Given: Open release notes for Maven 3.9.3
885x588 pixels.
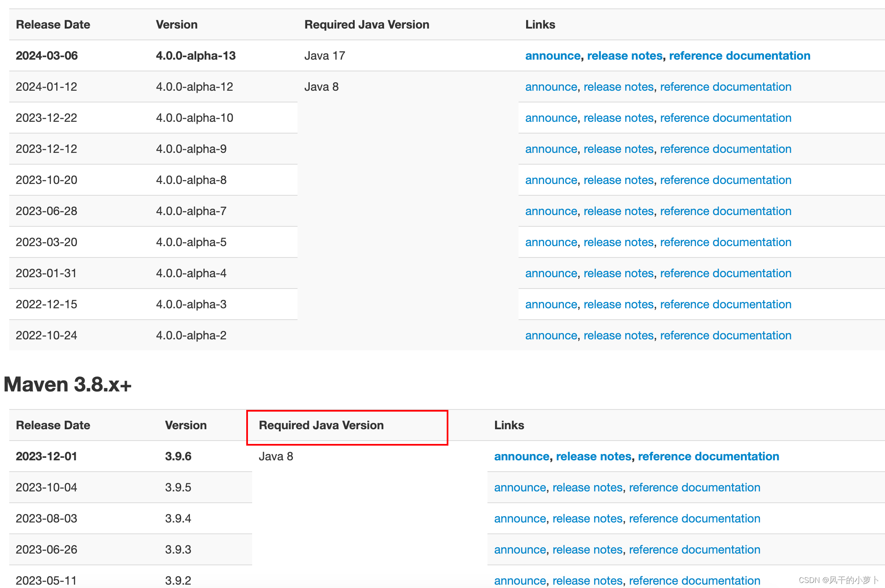Looking at the screenshot, I should coord(587,549).
